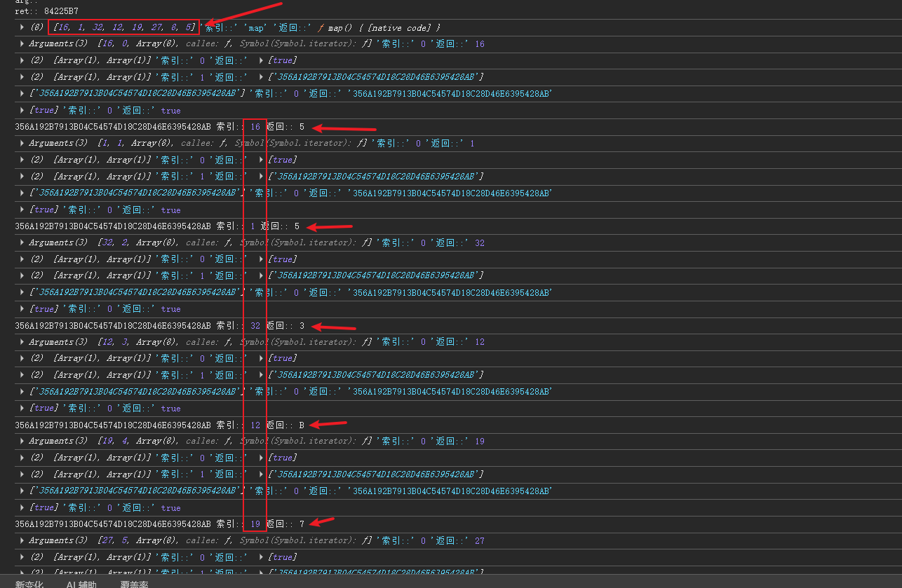Click the trailing 19 in the Arguments(3) [19, 4 row
Screen dimensions: 902x588
[480, 441]
